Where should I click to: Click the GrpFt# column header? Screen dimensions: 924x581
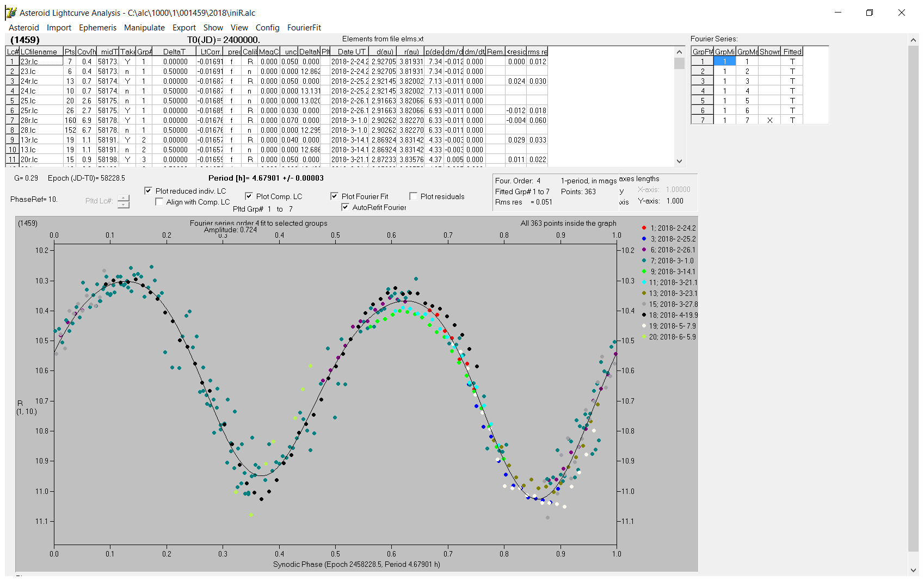[703, 52]
